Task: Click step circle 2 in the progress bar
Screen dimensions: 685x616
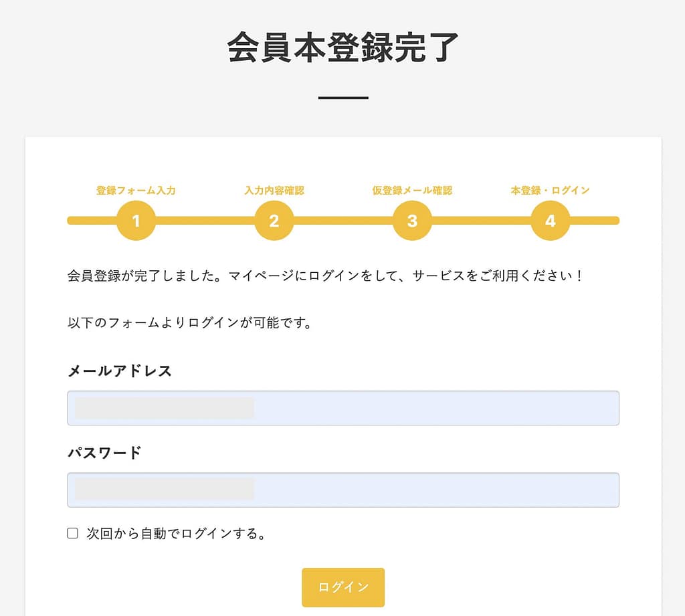Action: pyautogui.click(x=274, y=221)
